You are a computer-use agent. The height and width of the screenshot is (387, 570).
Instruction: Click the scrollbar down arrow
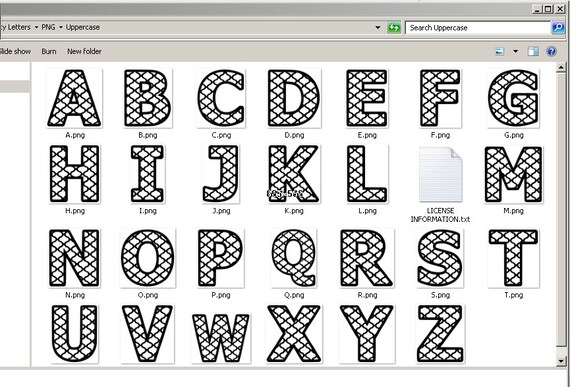click(x=561, y=361)
